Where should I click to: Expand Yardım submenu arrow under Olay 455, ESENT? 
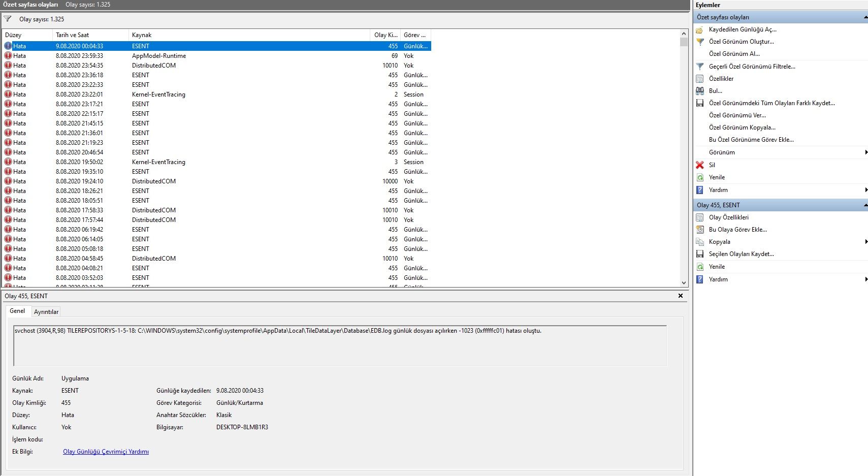click(x=866, y=279)
